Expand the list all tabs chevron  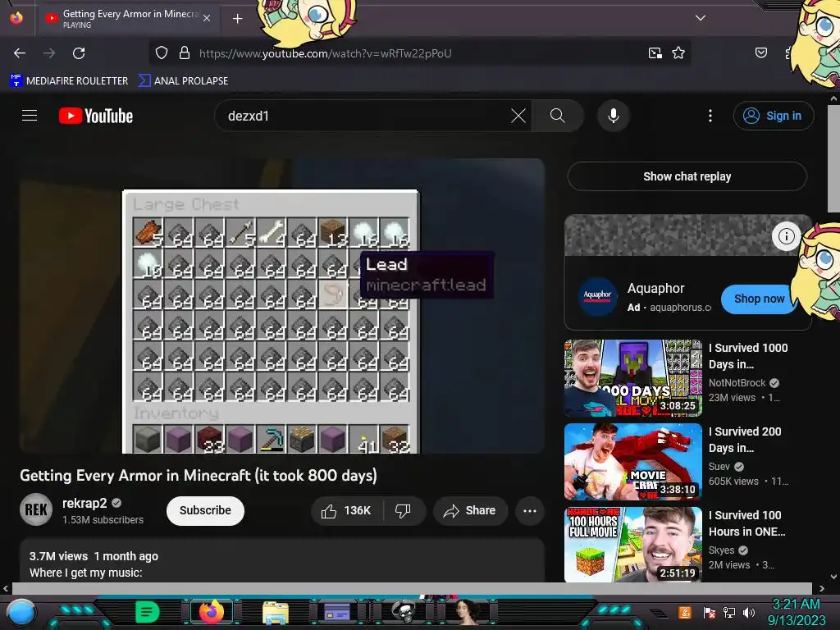point(701,18)
